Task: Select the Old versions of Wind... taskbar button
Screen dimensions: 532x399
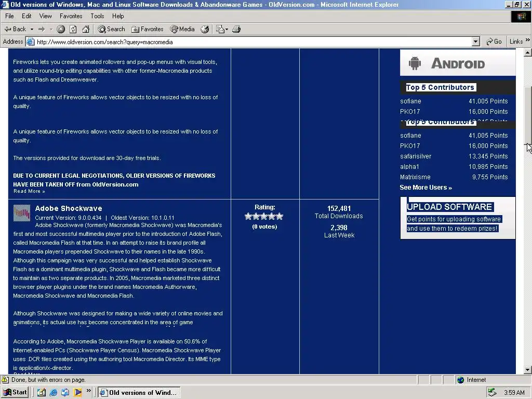Action: [x=139, y=393]
